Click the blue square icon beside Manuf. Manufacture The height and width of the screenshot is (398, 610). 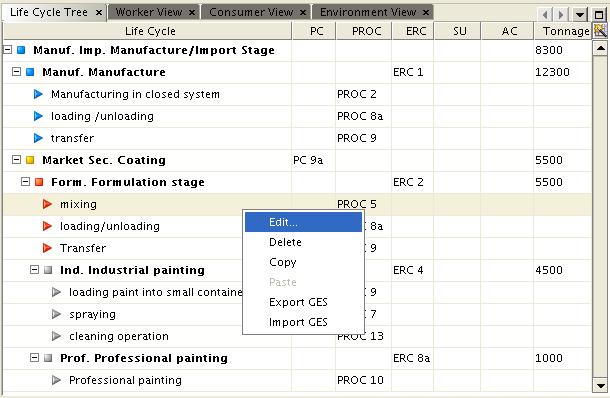(30, 72)
